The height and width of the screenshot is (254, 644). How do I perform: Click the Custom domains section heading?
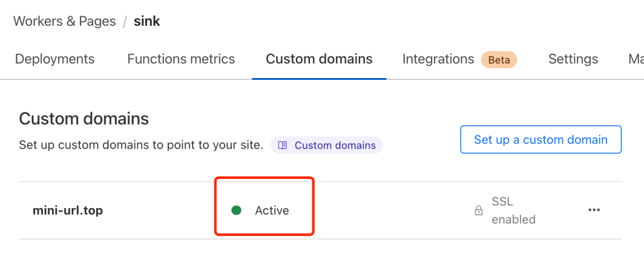pyautogui.click(x=84, y=119)
